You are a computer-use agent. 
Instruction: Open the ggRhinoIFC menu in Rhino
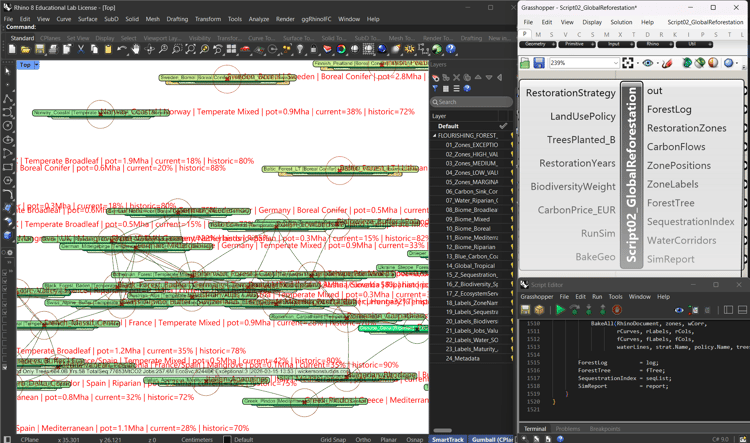316,19
